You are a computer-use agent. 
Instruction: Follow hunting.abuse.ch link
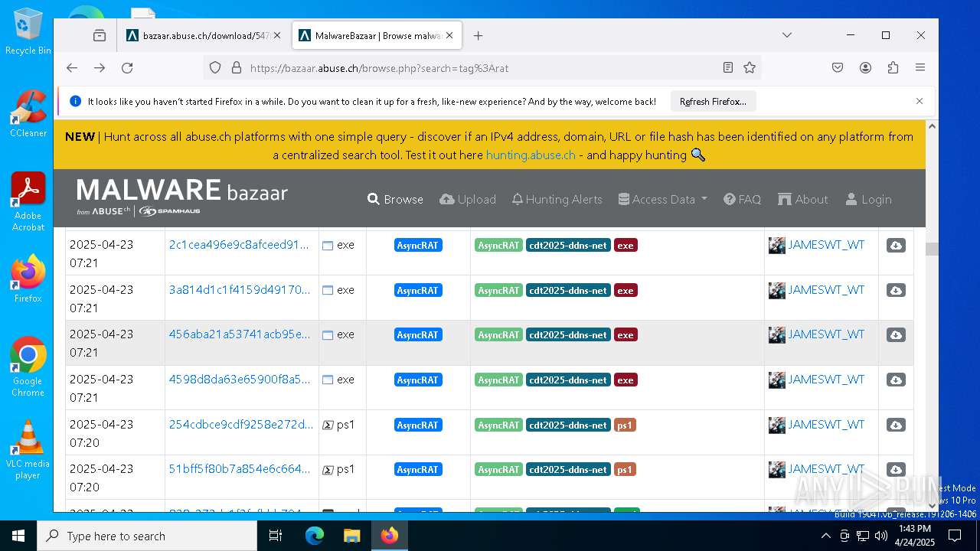(531, 155)
